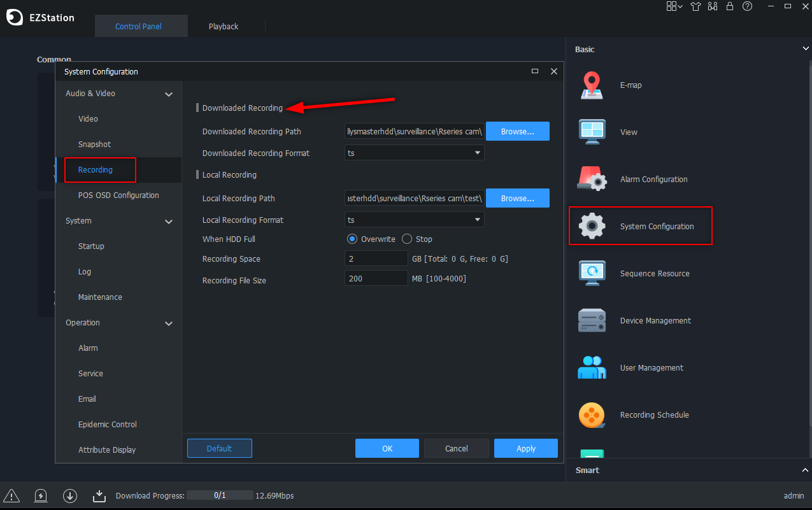The height and width of the screenshot is (510, 812).
Task: Click the lock icon in top toolbar
Action: (x=730, y=6)
